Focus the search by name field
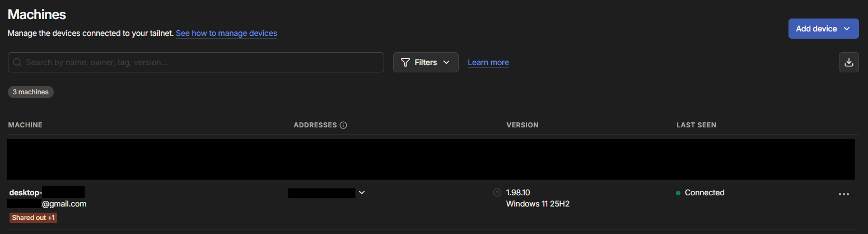This screenshot has height=234, width=868. (x=195, y=62)
